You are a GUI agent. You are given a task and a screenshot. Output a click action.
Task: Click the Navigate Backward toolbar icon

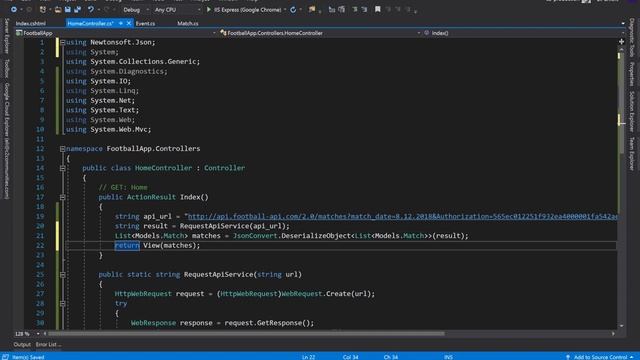coord(13,9)
